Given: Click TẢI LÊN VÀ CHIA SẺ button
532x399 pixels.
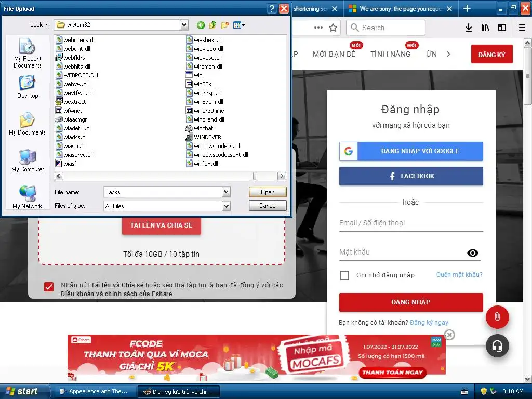Looking at the screenshot, I should point(162,225).
